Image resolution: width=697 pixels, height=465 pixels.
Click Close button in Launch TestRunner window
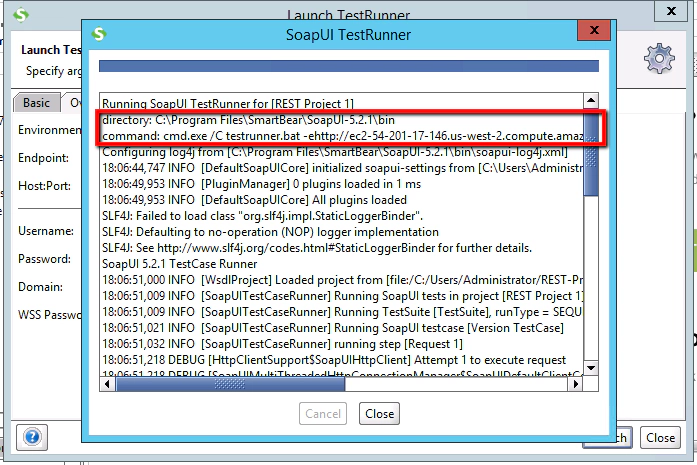(x=660, y=438)
